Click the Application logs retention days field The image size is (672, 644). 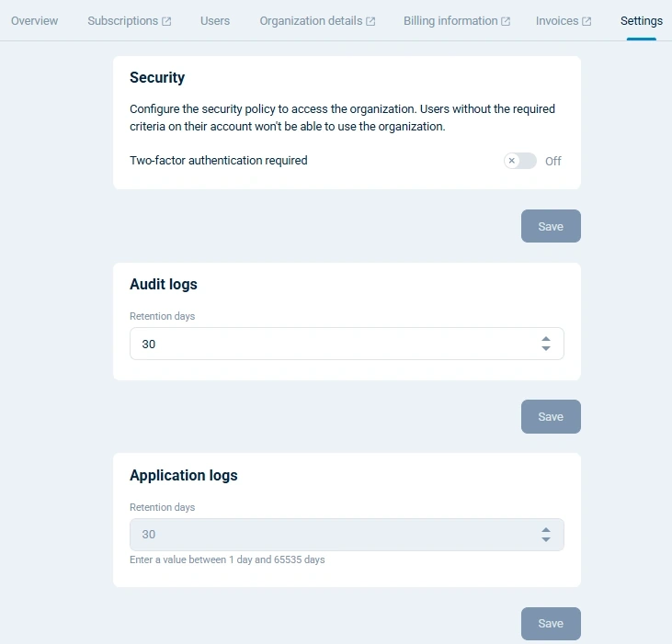[x=331, y=535]
